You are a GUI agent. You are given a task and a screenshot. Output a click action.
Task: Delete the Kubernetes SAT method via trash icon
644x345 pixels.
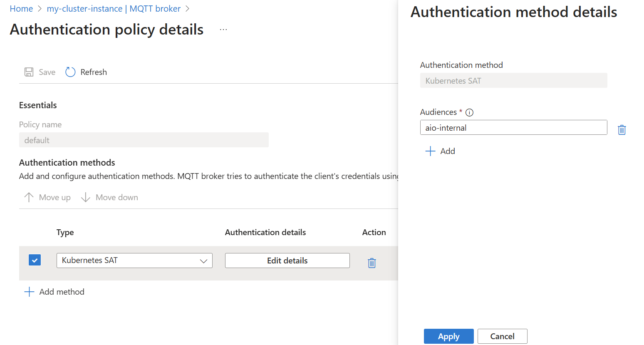[x=372, y=263]
